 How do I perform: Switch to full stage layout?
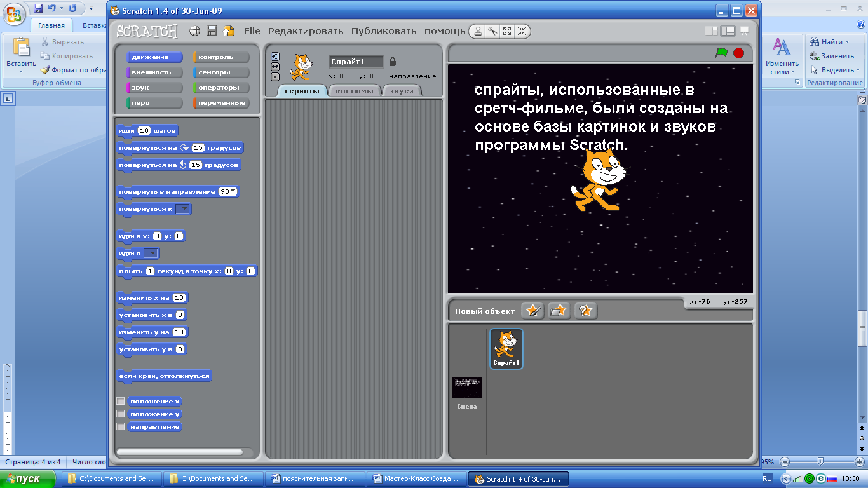tap(728, 30)
